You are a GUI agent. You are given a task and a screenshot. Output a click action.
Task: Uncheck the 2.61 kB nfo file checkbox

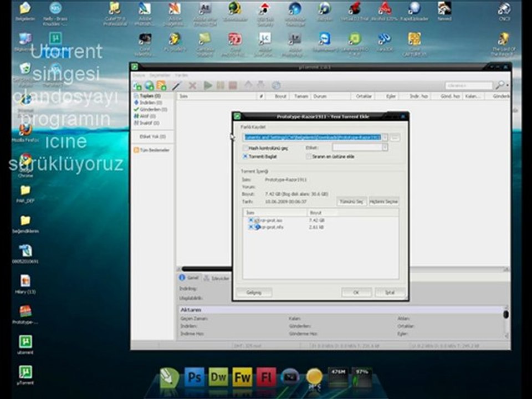pos(250,227)
